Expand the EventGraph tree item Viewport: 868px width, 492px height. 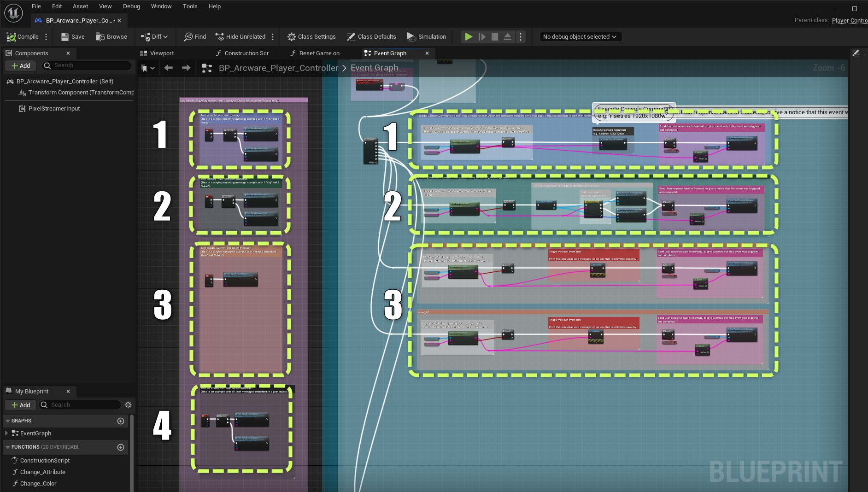tap(6, 433)
